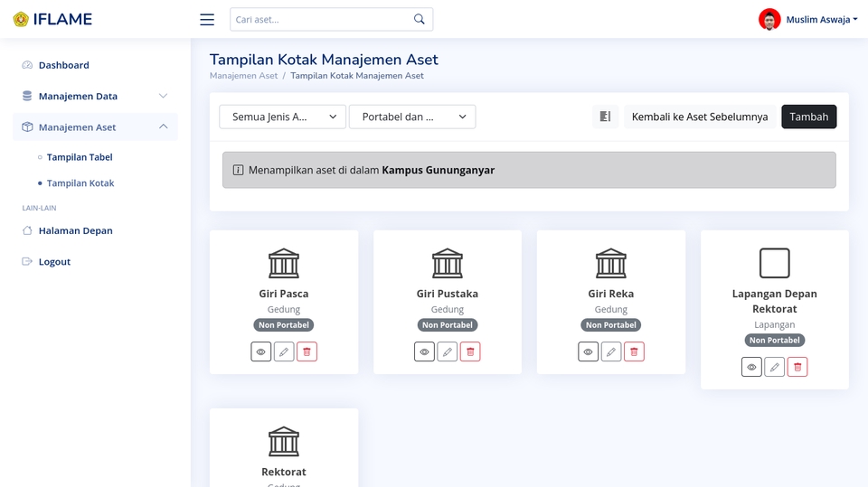Image resolution: width=868 pixels, height=487 pixels.
Task: Click Logout in the sidebar
Action: point(95,261)
